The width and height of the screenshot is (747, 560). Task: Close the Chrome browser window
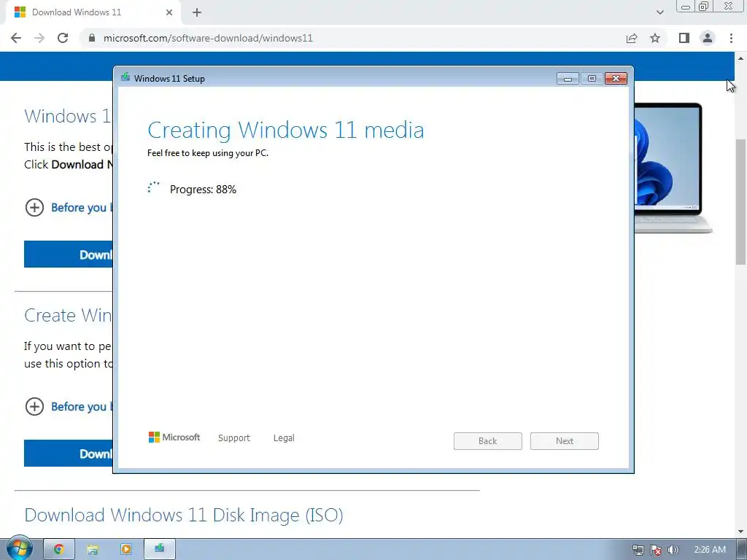pyautogui.click(x=729, y=6)
